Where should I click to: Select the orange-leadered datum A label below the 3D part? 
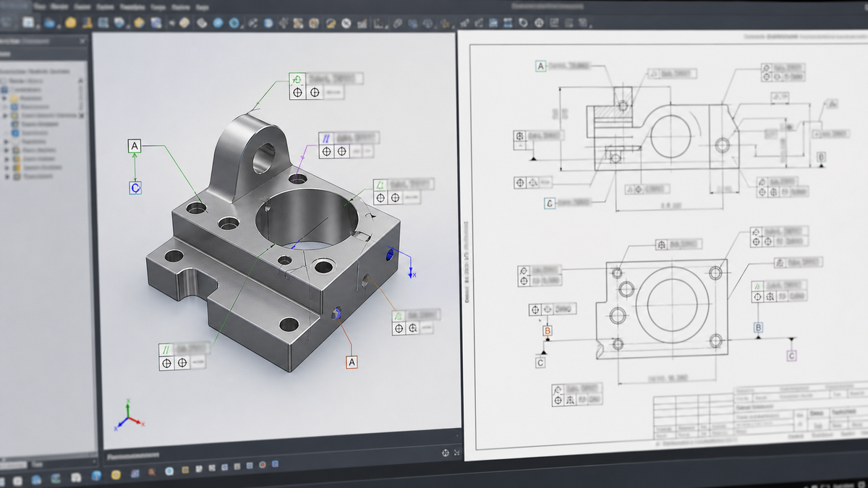352,361
